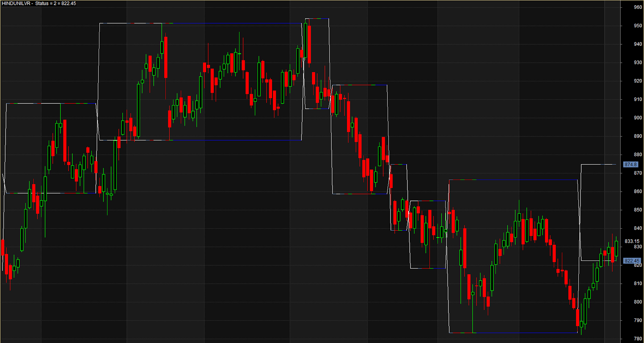Screen dimensions: 644x343
Task: Click the 870 price axis label
Action: click(x=638, y=173)
